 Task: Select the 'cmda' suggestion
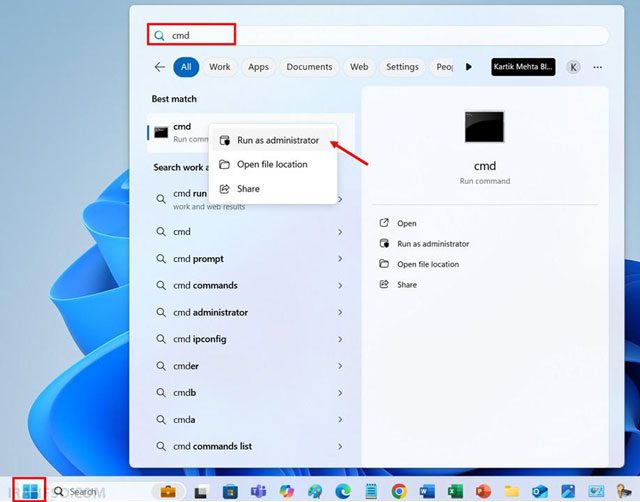click(x=250, y=420)
